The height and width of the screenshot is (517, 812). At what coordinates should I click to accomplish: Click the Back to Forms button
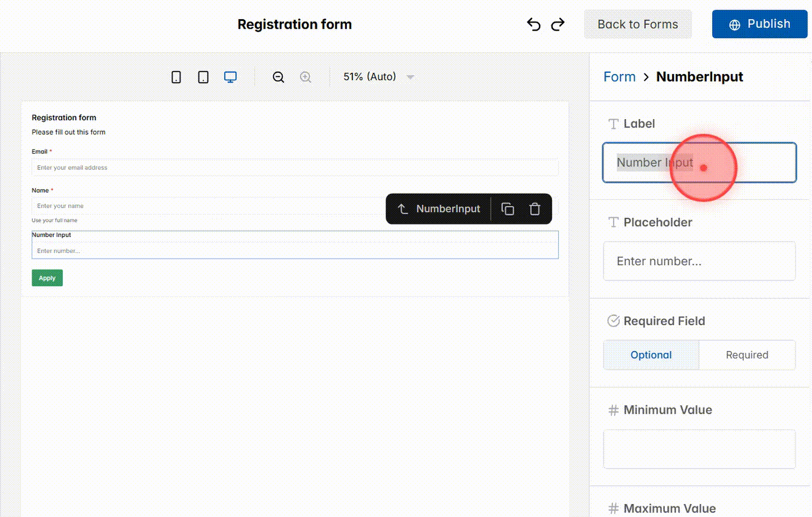pyautogui.click(x=638, y=24)
